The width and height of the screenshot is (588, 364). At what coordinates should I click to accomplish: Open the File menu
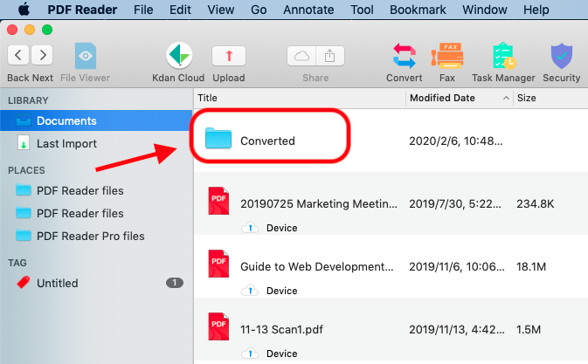(x=143, y=10)
